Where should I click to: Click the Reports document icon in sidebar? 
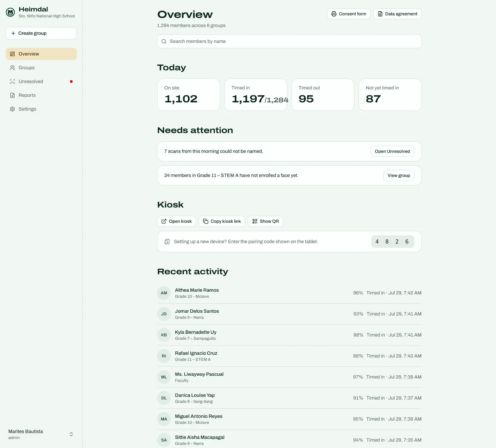coord(12,95)
